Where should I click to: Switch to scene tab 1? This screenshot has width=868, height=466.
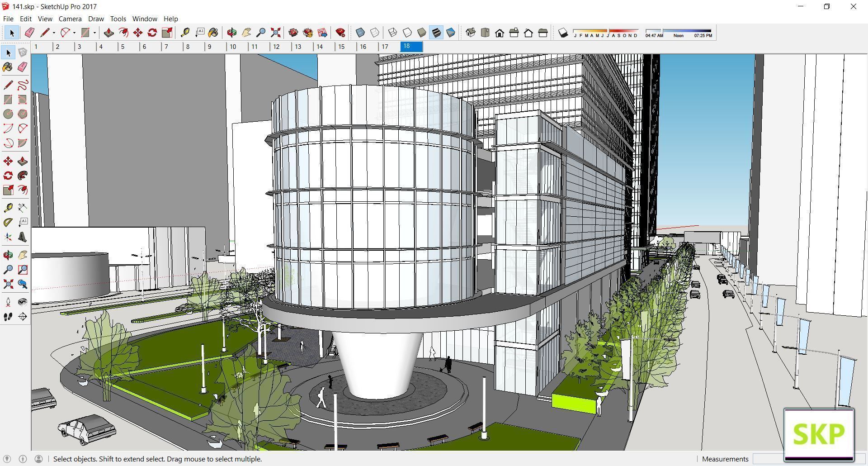pyautogui.click(x=42, y=47)
